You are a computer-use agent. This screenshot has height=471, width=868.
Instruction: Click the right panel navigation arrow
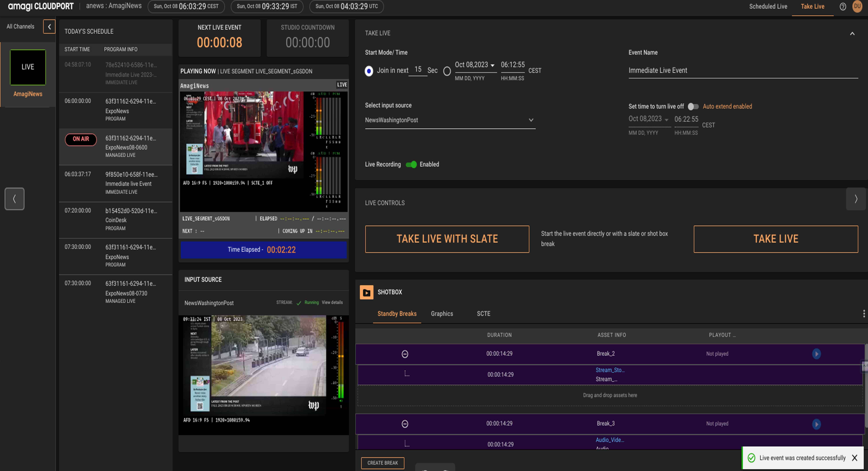point(856,199)
